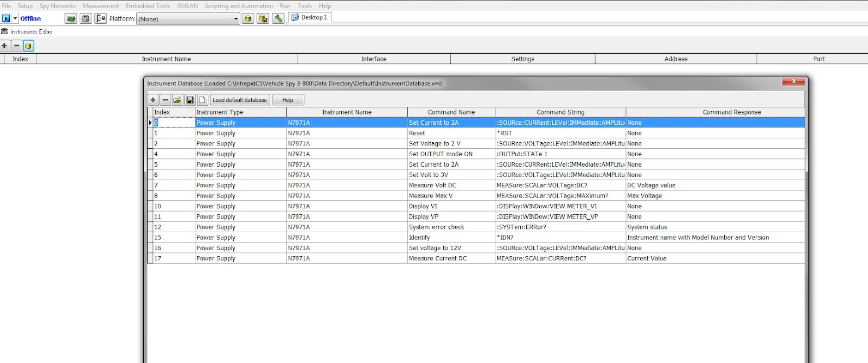Add new row in Instrument Database dialog
868x363 pixels.
tap(153, 100)
